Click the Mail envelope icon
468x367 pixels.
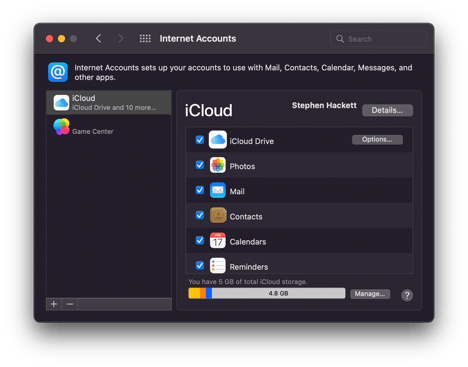(x=218, y=190)
